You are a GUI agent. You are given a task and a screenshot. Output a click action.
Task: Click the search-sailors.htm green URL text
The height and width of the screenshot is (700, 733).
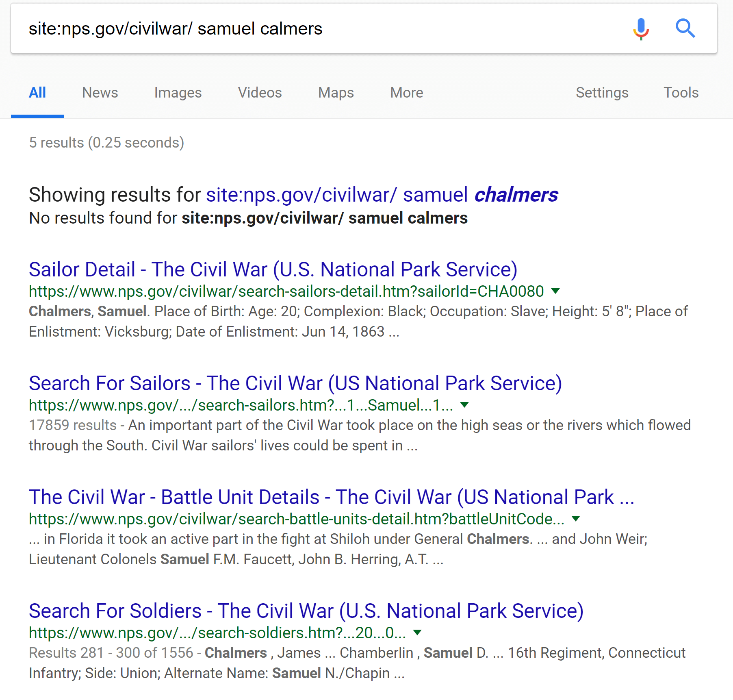(241, 405)
